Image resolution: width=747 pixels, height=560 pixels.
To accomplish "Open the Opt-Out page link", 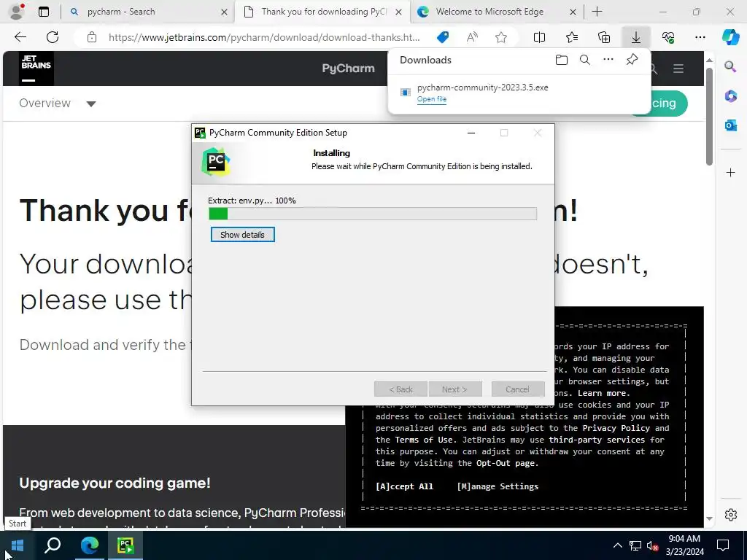I will tap(506, 463).
